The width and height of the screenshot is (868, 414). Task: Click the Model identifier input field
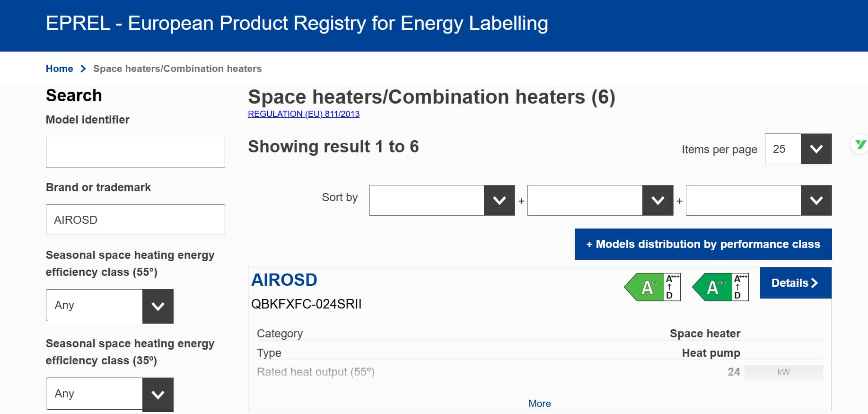(135, 152)
